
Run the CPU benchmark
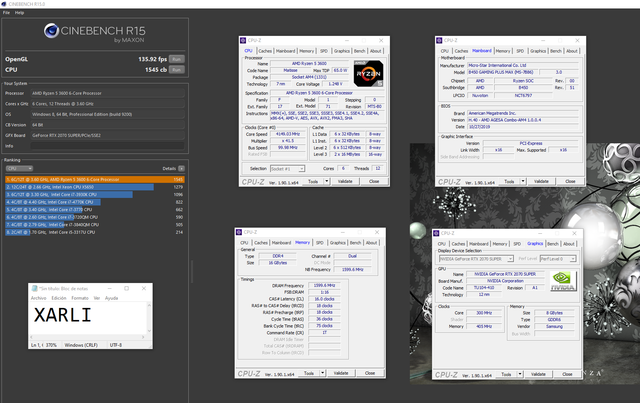pos(176,70)
